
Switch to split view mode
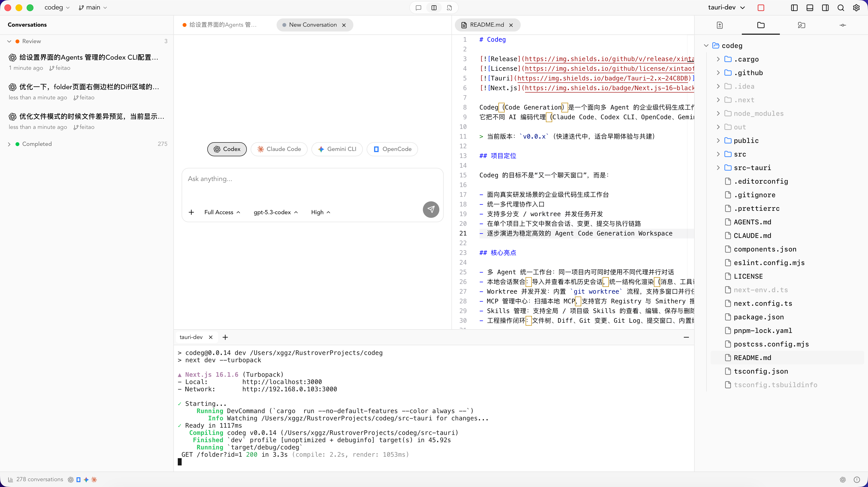434,8
